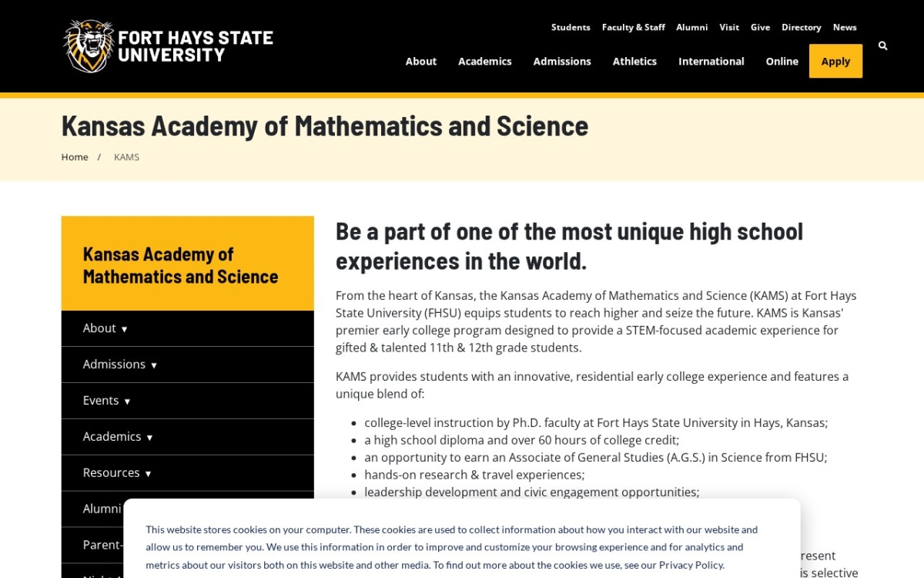
Task: Open the About main menu item
Action: 421,61
